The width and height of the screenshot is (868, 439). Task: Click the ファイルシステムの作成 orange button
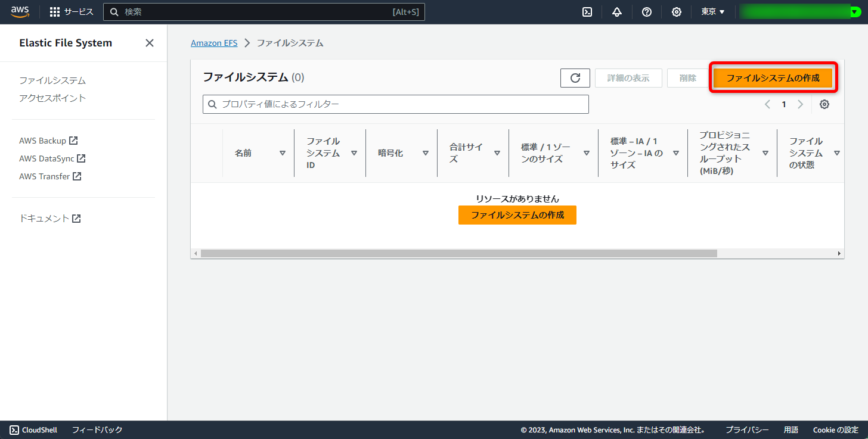pos(773,77)
